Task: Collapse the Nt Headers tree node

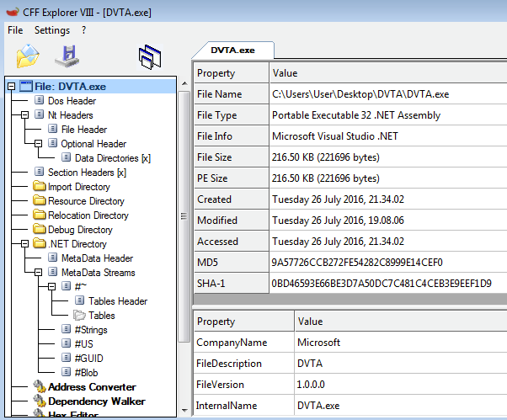Action: click(25, 115)
